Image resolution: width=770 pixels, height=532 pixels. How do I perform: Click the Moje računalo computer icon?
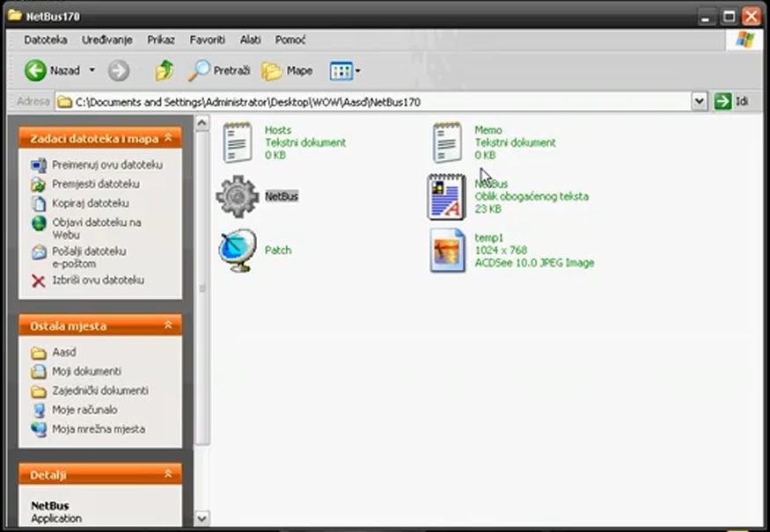(x=39, y=411)
